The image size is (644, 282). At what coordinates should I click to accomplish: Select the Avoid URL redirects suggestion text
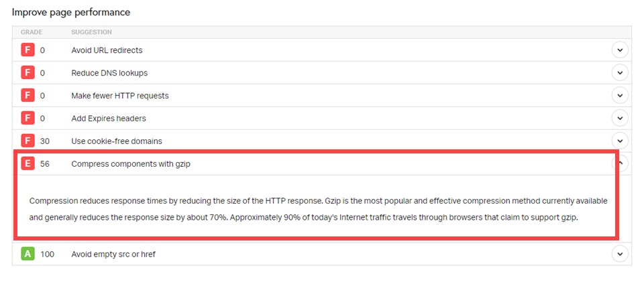pyautogui.click(x=107, y=50)
